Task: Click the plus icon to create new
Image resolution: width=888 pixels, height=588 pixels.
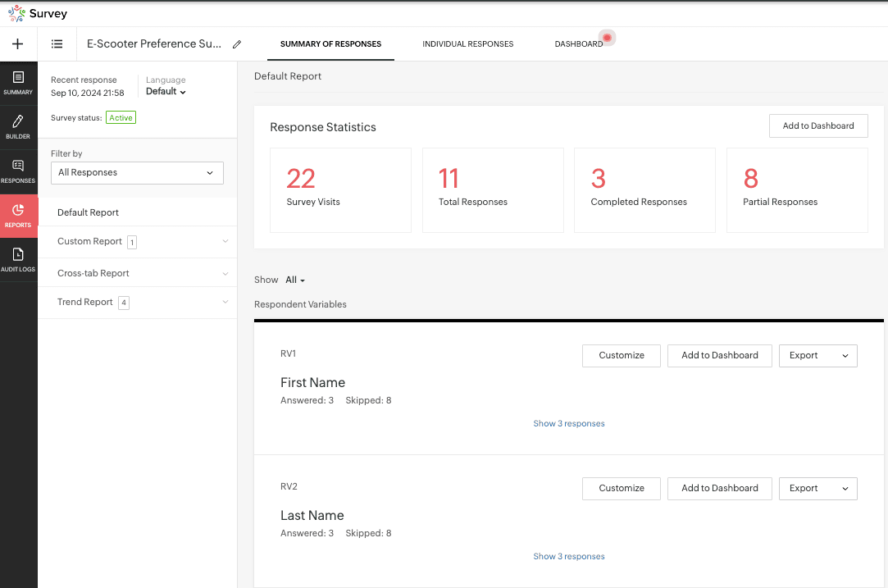Action: click(x=18, y=44)
